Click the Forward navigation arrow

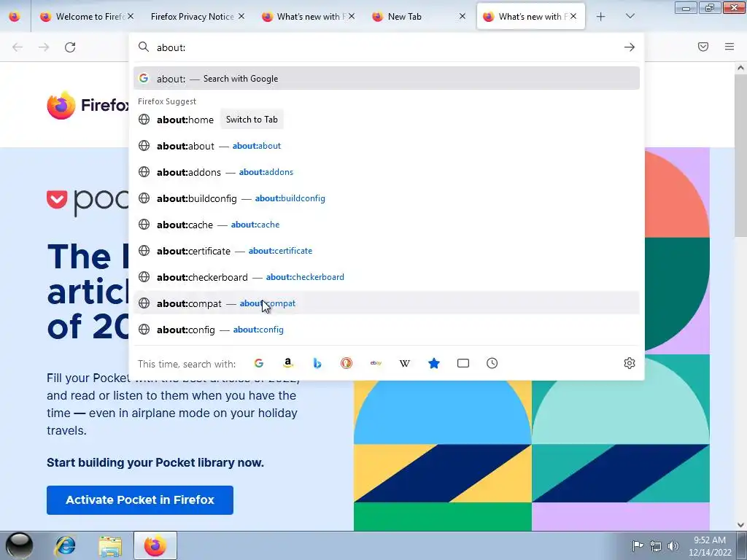click(x=44, y=47)
